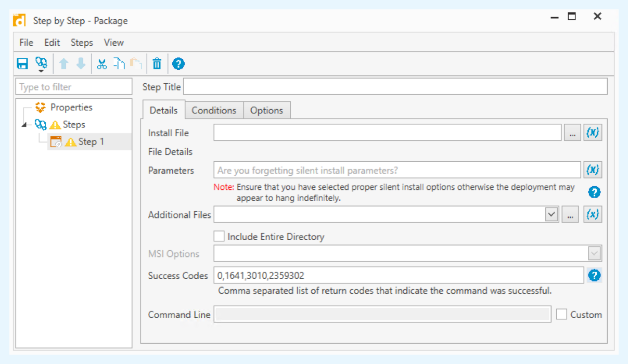Click the warning triangle beside Steps
This screenshot has width=628, height=364.
55,125
